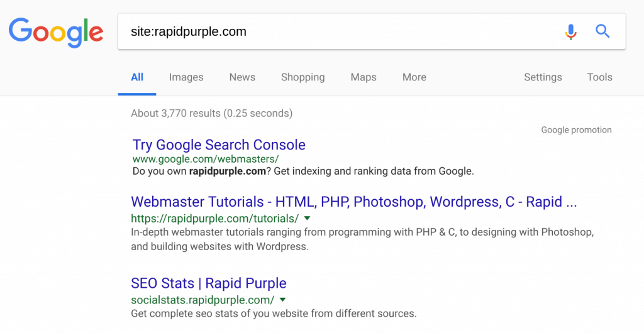Switch to the Images tab
Image resolution: width=644 pixels, height=333 pixels.
[186, 77]
